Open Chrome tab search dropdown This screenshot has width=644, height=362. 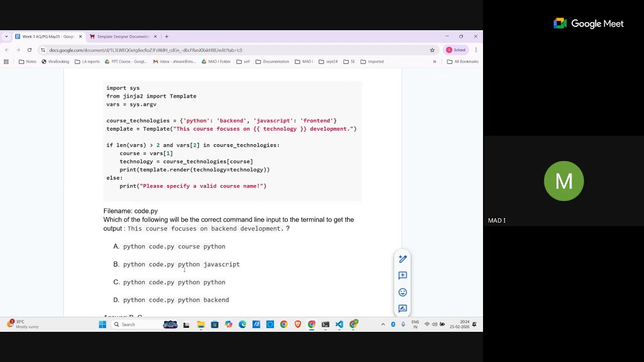pos(6,37)
